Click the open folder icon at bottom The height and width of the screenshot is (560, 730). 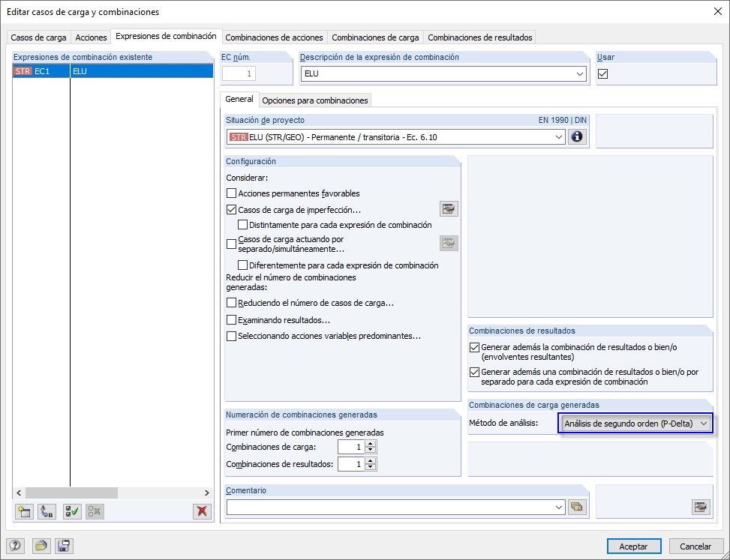[x=41, y=546]
